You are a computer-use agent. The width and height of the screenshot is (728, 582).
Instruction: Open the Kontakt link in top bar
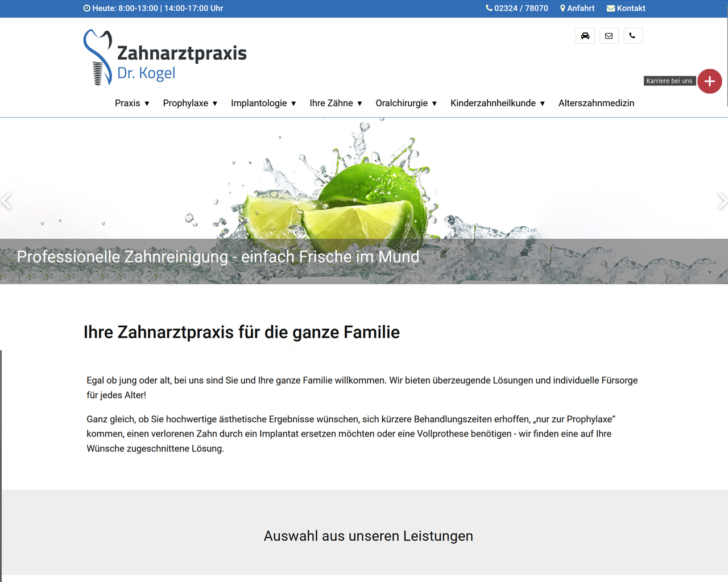[x=626, y=9]
